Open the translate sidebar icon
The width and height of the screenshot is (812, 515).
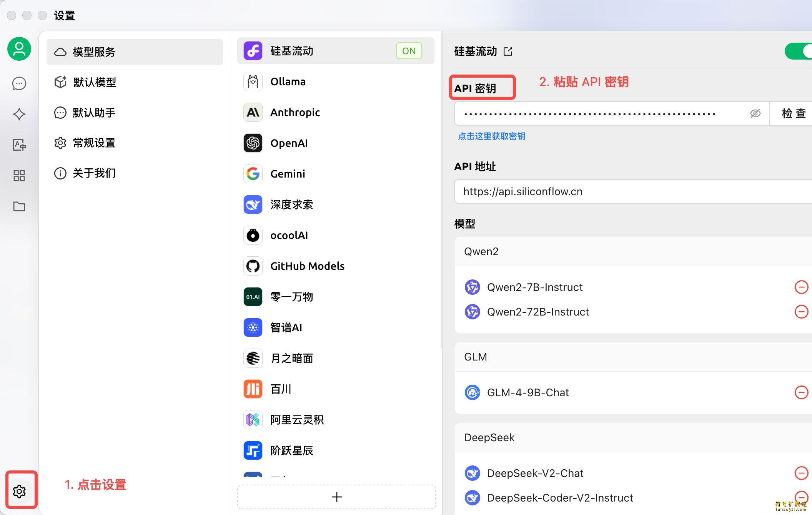coord(19,145)
